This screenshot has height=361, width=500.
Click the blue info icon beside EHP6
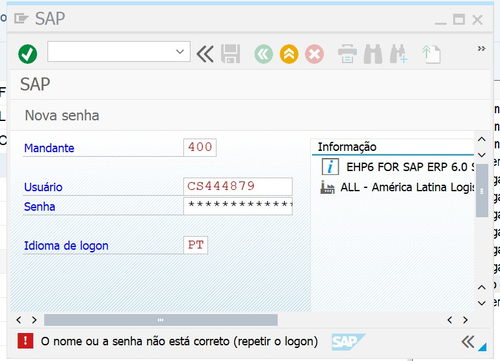pyautogui.click(x=330, y=167)
